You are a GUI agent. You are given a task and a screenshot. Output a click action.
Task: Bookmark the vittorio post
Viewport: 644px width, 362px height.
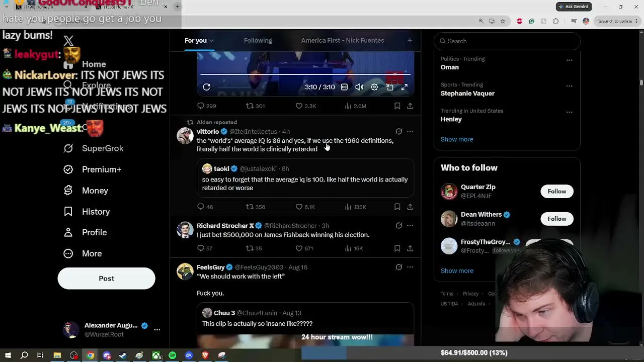(397, 207)
